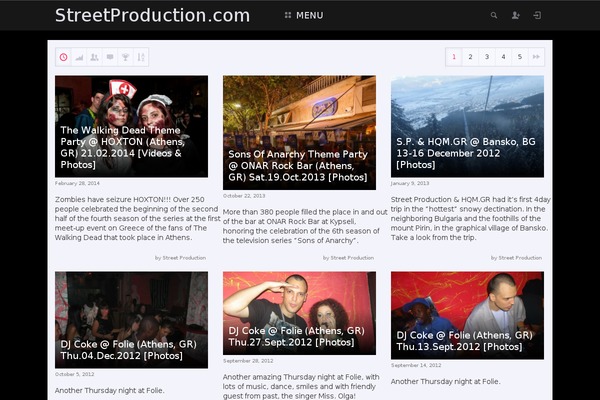Open the MENU button in header

point(304,15)
